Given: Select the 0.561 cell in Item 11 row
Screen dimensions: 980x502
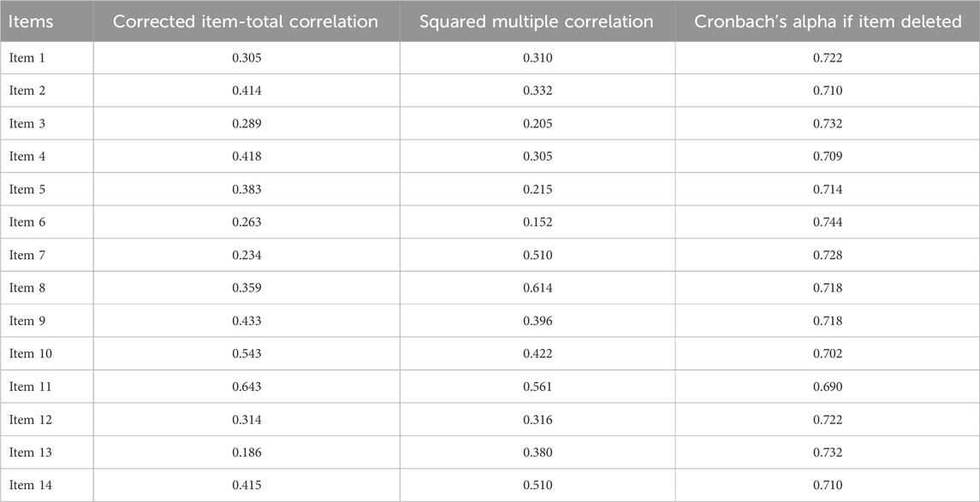Looking at the screenshot, I should (538, 387).
